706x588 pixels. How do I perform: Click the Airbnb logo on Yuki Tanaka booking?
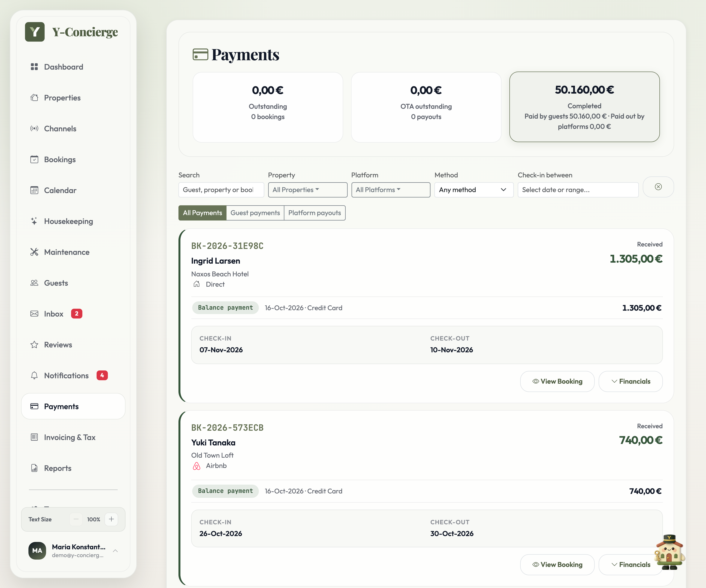coord(197,466)
